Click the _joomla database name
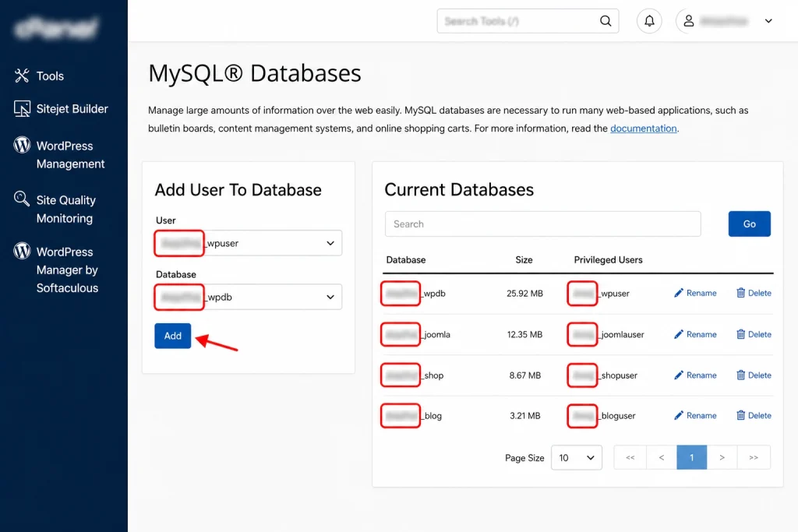 [416, 334]
